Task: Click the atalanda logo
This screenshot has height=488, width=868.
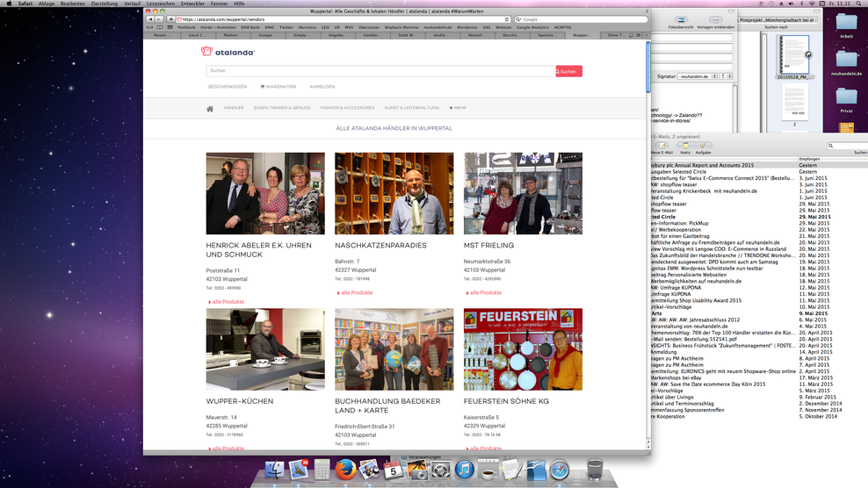Action: click(x=228, y=52)
